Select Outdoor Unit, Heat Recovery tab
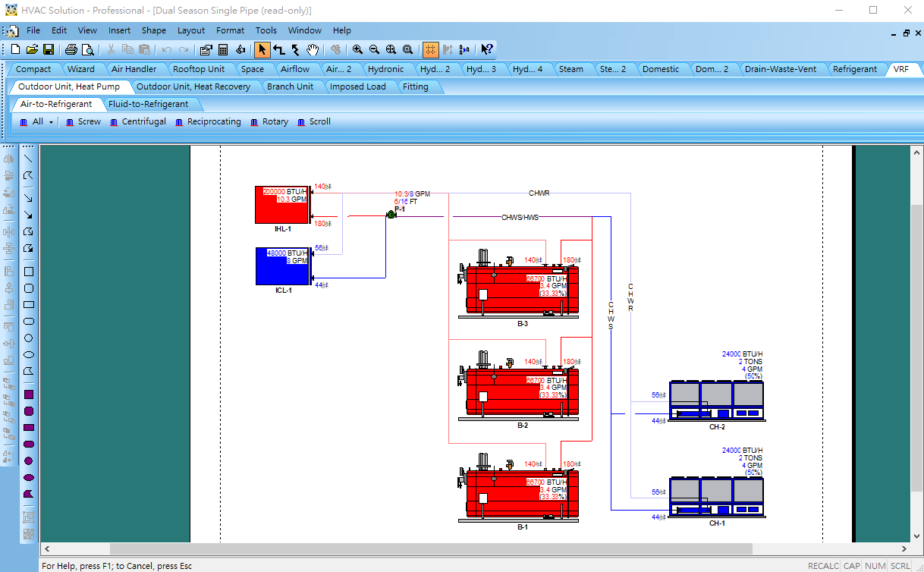This screenshot has height=572, width=924. tap(193, 86)
